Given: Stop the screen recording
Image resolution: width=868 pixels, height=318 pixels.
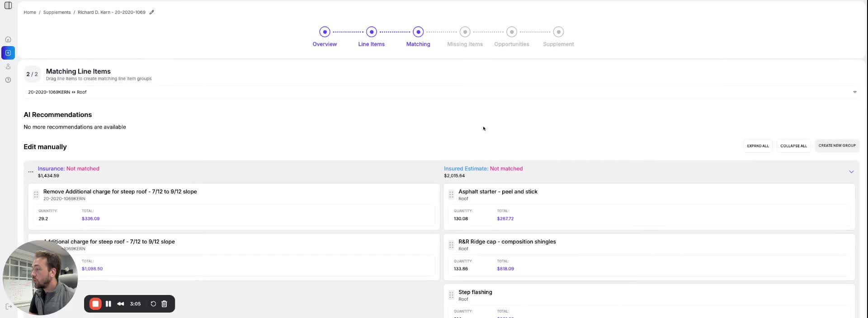Looking at the screenshot, I should click(95, 304).
